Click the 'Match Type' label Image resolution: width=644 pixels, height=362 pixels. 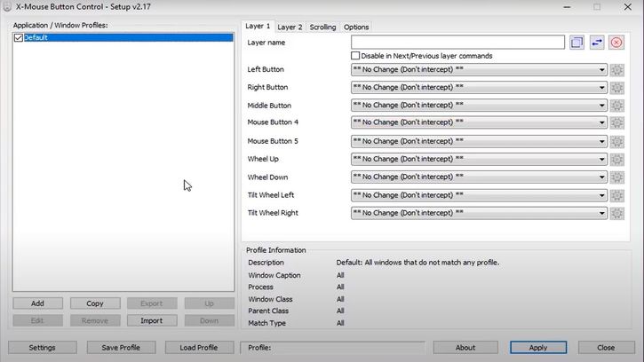[x=267, y=324]
